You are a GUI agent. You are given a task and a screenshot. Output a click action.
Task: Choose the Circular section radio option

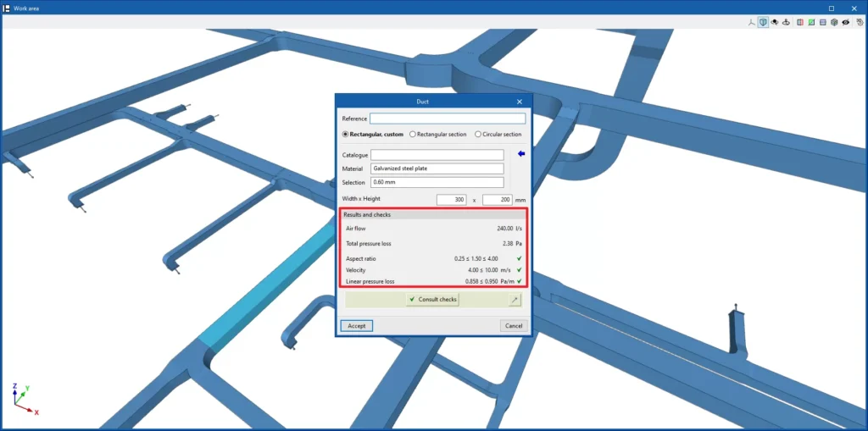pyautogui.click(x=478, y=134)
